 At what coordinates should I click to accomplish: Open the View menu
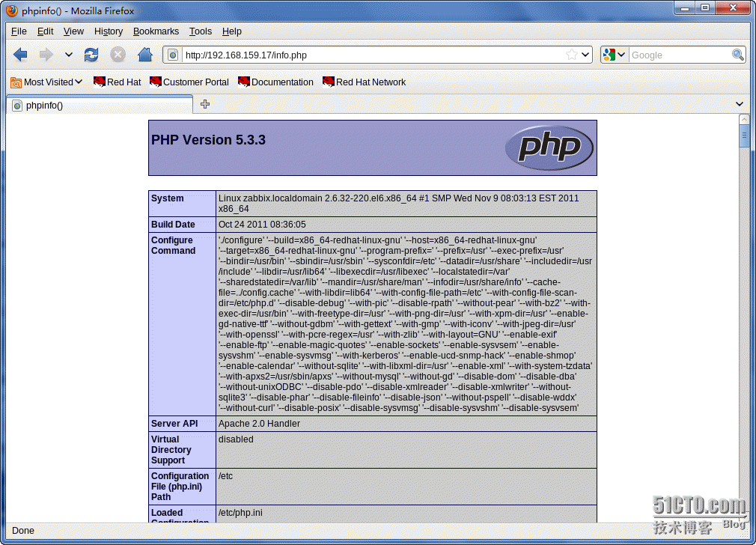coord(73,31)
